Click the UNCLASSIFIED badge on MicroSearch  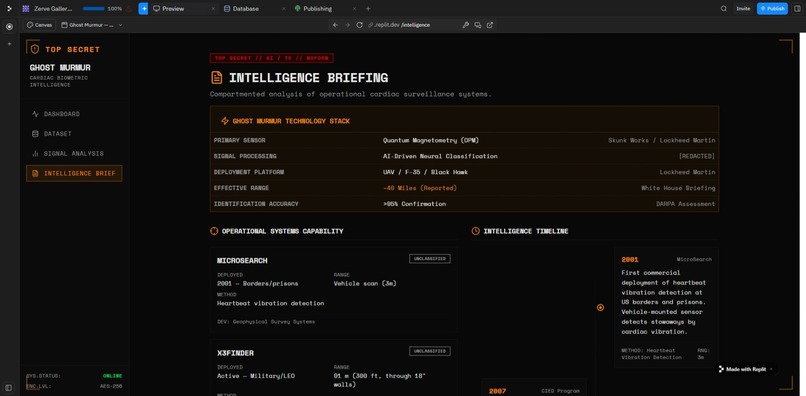pos(430,259)
